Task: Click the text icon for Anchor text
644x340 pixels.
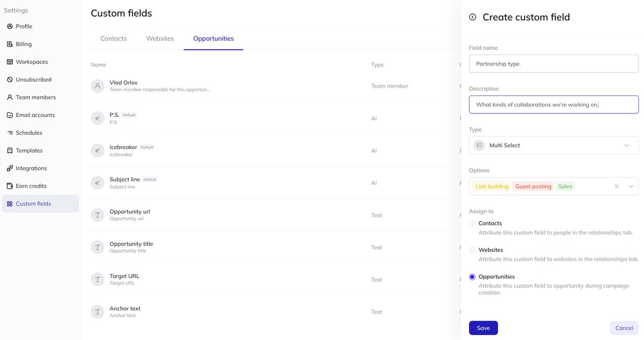Action: click(97, 312)
